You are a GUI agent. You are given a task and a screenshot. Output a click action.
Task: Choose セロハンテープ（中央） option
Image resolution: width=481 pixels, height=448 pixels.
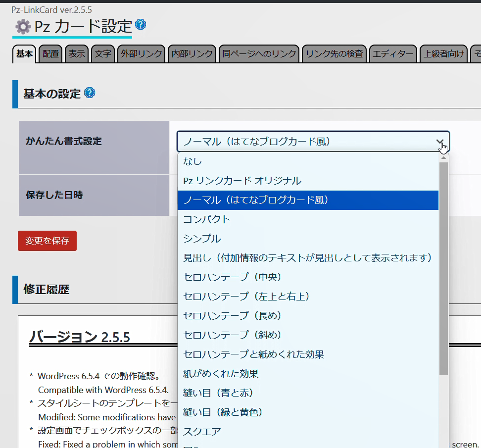point(232,277)
